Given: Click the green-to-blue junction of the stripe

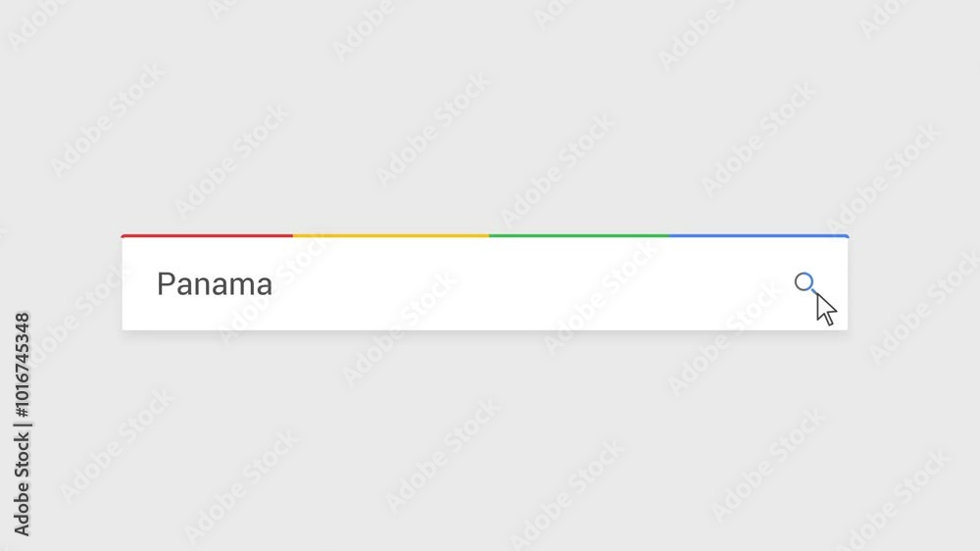Looking at the screenshot, I should click(668, 235).
